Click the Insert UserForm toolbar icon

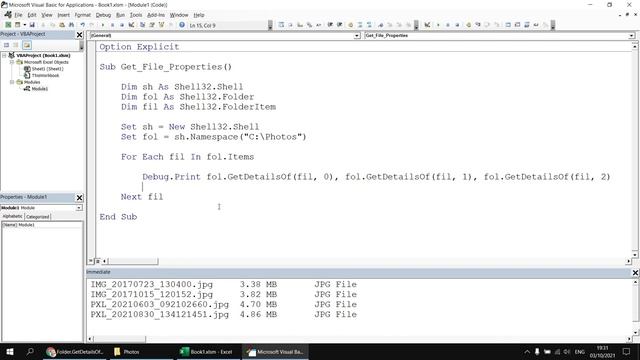(17, 25)
